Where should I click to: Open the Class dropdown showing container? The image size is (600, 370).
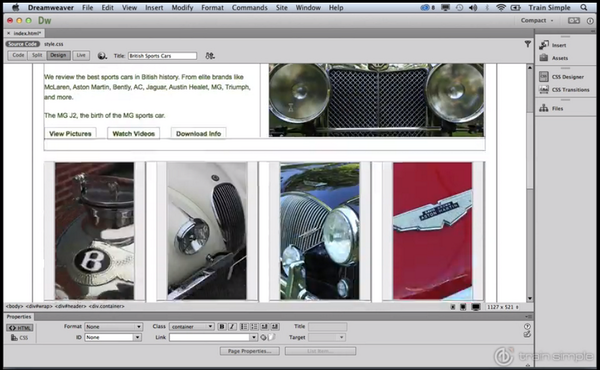[x=191, y=327]
